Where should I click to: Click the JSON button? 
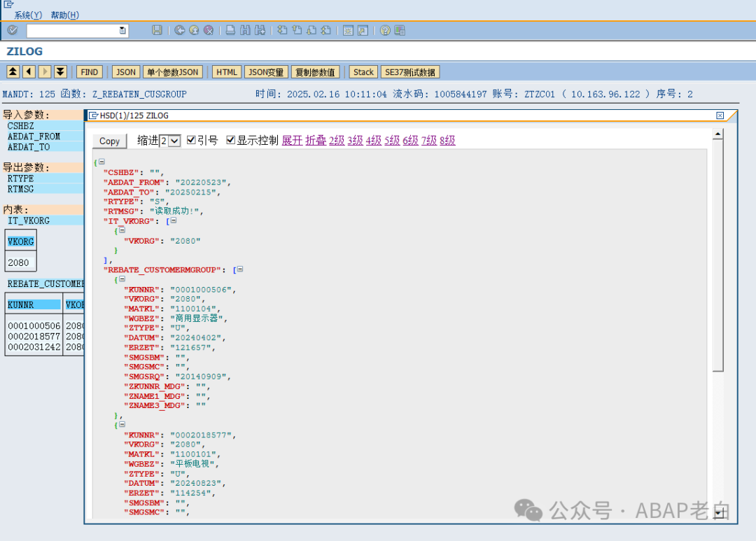coord(126,72)
